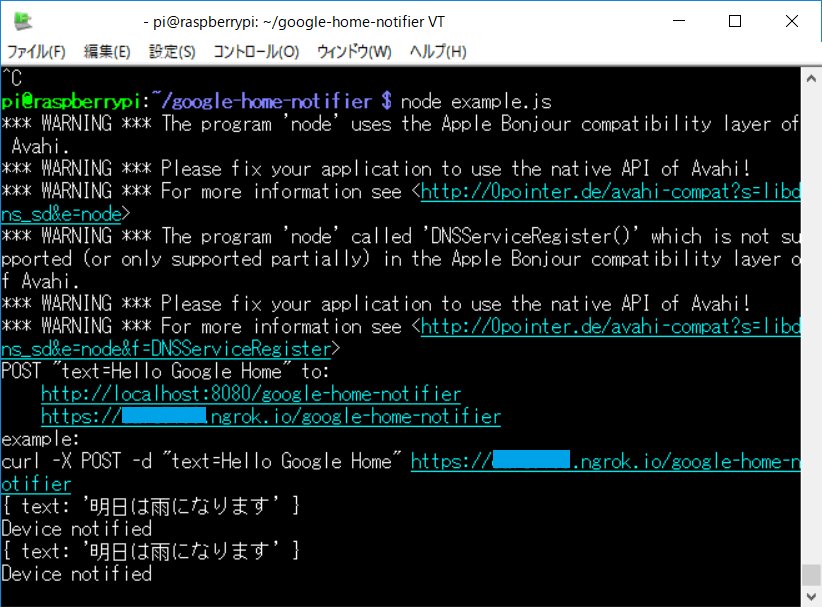Minimize the Tera Term window
This screenshot has height=607, width=822.
(679, 21)
